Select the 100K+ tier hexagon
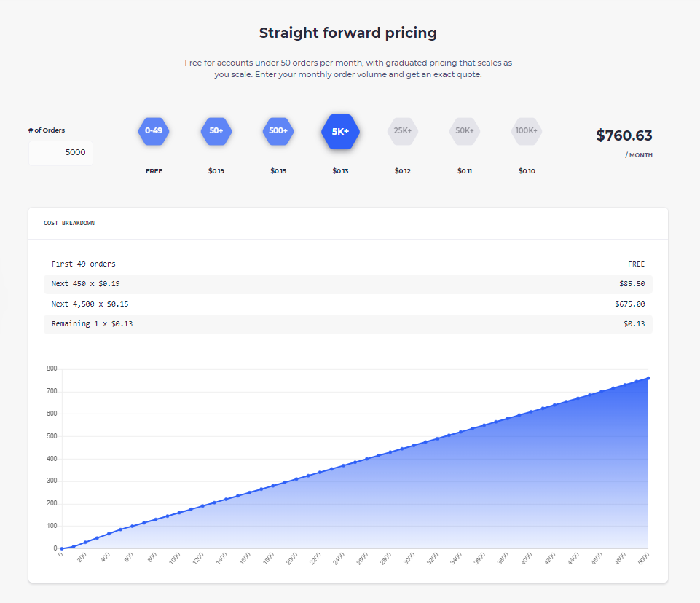700x603 pixels. coord(526,131)
